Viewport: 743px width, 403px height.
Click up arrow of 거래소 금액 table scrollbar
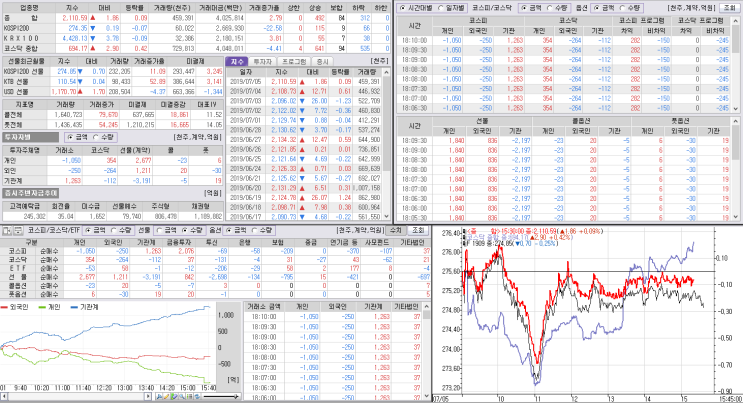[x=426, y=307]
